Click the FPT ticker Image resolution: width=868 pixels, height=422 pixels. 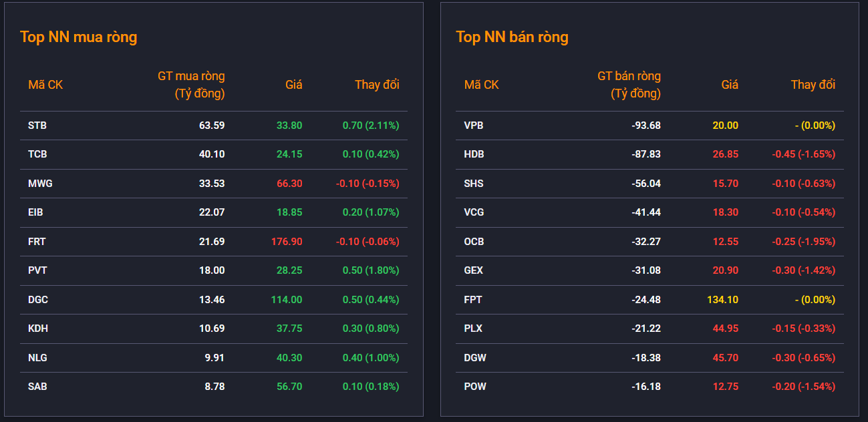(x=473, y=300)
